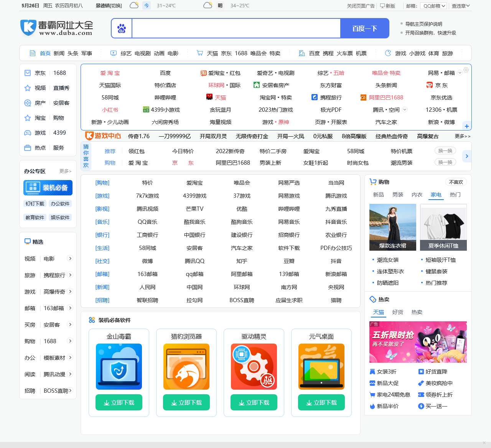The width and height of the screenshot is (491, 448).
Task: Click 换一换 to refresh the 推荐 row
Action: pyautogui.click(x=445, y=151)
